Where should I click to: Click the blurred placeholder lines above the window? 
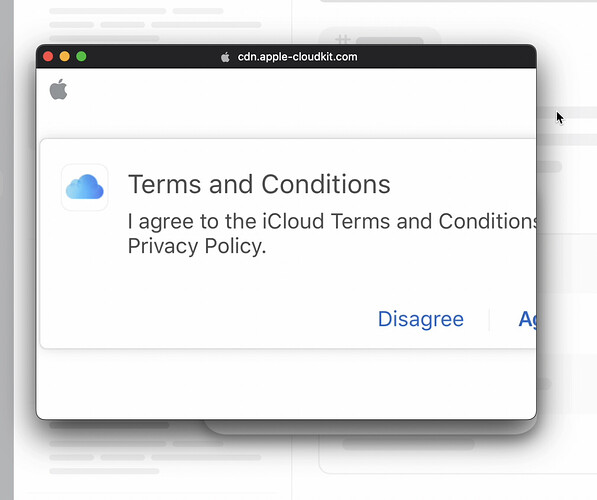[155, 25]
